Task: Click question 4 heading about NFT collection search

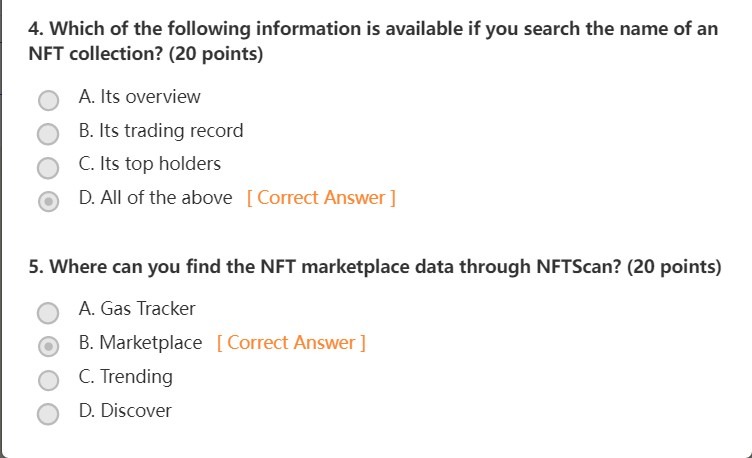Action: (373, 41)
